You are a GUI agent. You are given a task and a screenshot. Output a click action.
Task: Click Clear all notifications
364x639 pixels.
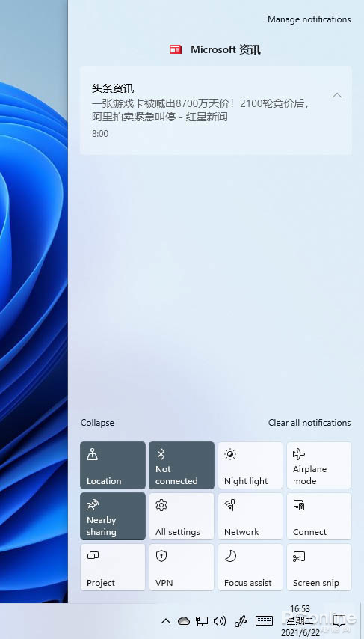[x=309, y=423]
